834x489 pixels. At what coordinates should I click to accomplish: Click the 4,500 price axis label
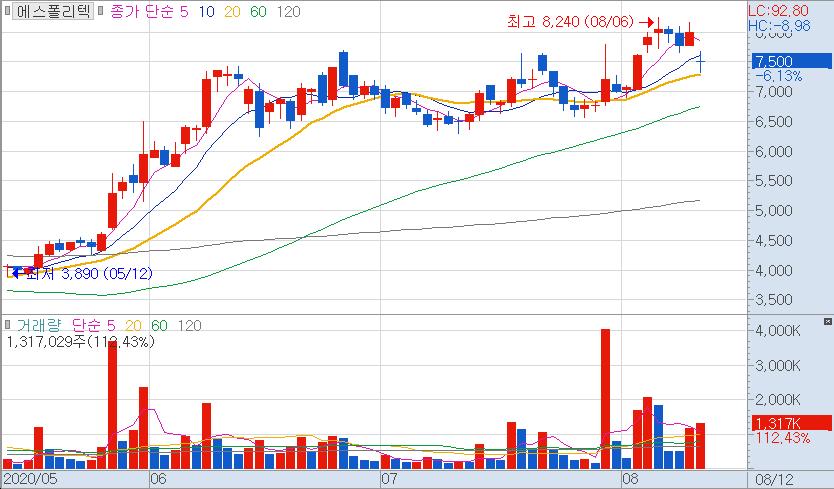pyautogui.click(x=774, y=241)
